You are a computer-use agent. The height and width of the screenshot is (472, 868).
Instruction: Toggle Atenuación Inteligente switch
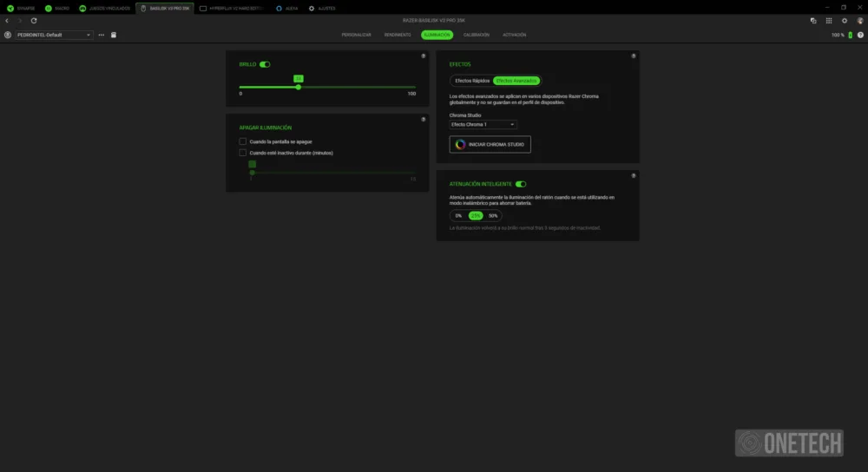520,184
